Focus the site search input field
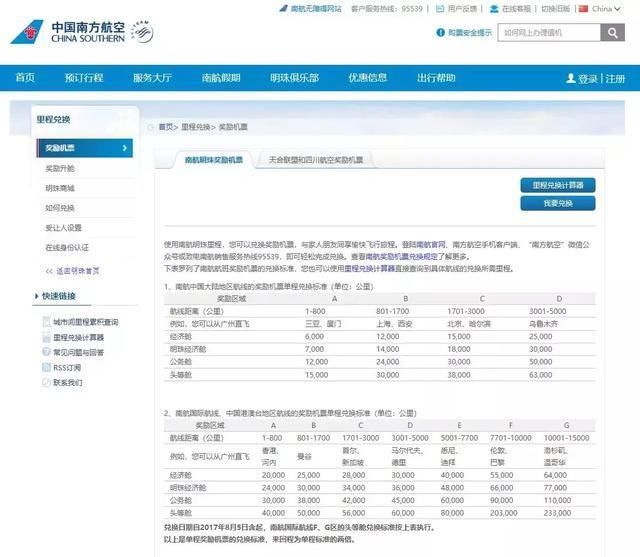Screen dimensions: 640x557 pos(549,33)
